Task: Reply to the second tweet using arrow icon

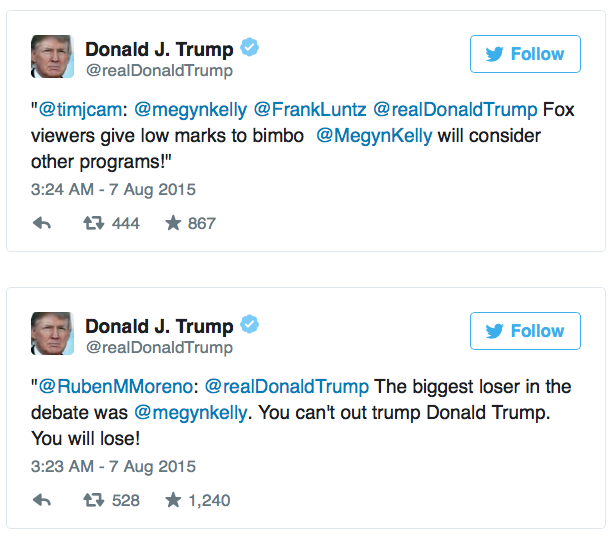Action: point(42,500)
